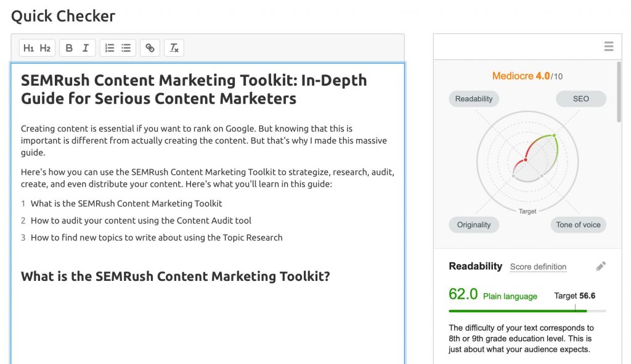Apply Heading 1 formatting
This screenshot has width=631, height=364.
[27, 47]
